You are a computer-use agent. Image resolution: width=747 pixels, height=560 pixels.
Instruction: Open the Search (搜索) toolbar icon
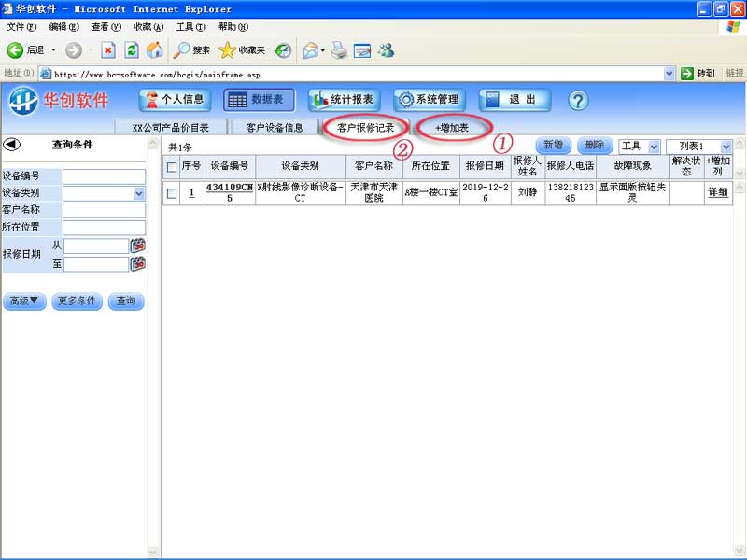[181, 50]
